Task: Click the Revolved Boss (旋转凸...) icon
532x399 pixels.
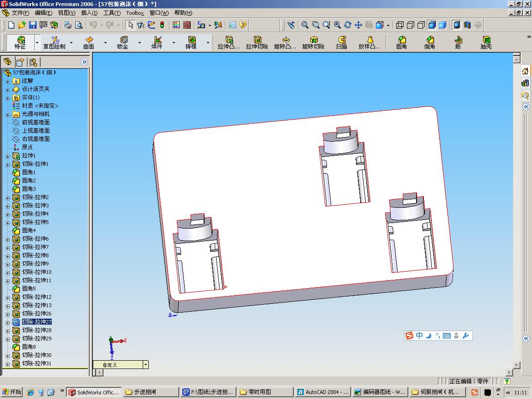Action: coord(285,43)
